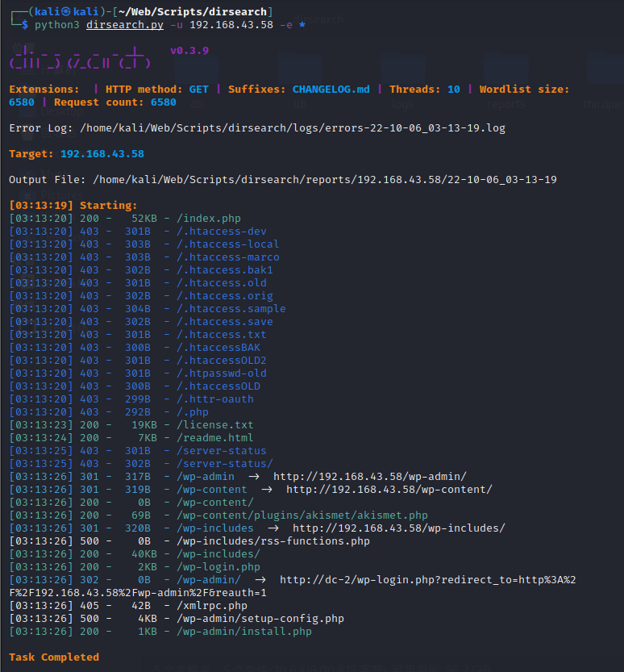The width and height of the screenshot is (624, 672).
Task: Select the /wp-login.php result path
Action: pyautogui.click(x=218, y=567)
